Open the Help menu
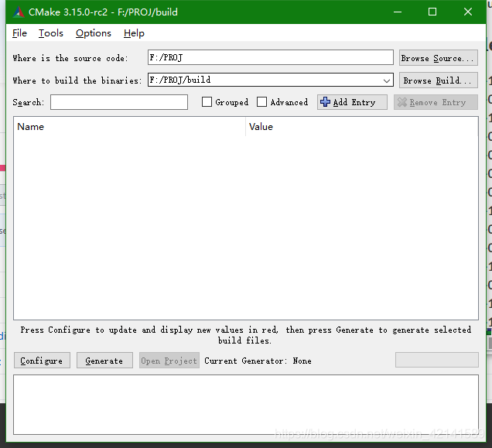The height and width of the screenshot is (448, 492). [x=134, y=33]
